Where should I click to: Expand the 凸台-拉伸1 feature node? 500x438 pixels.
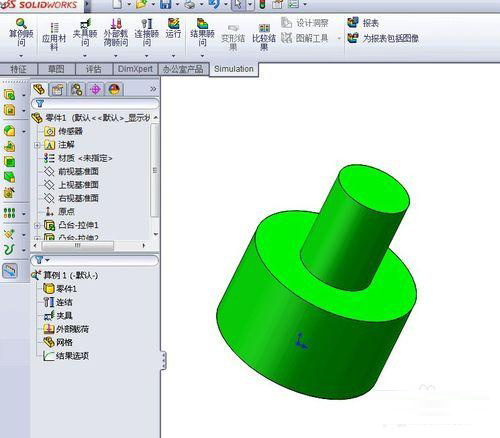click(x=37, y=226)
